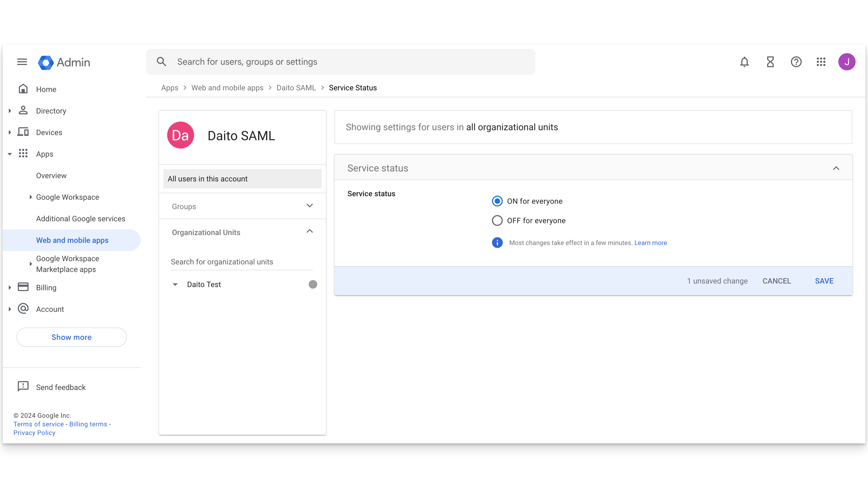This screenshot has width=868, height=488.
Task: Go to Web and mobile apps breadcrumb
Action: (x=227, y=88)
